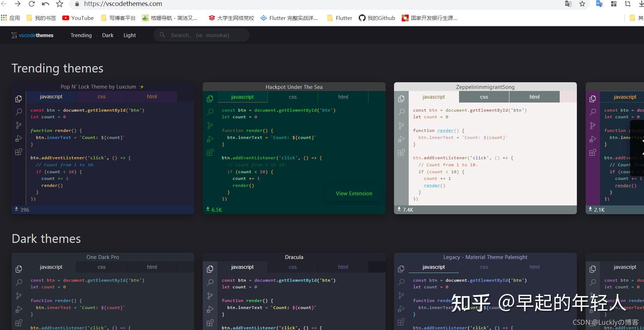Screen dimensions: 644x330
Task: Open the apps grid icon near the address bar
Action: (614, 4)
